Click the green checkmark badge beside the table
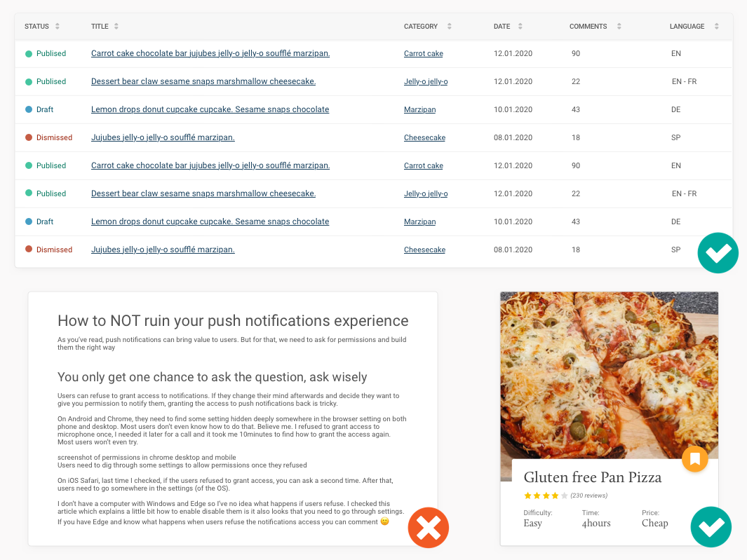 pos(718,252)
